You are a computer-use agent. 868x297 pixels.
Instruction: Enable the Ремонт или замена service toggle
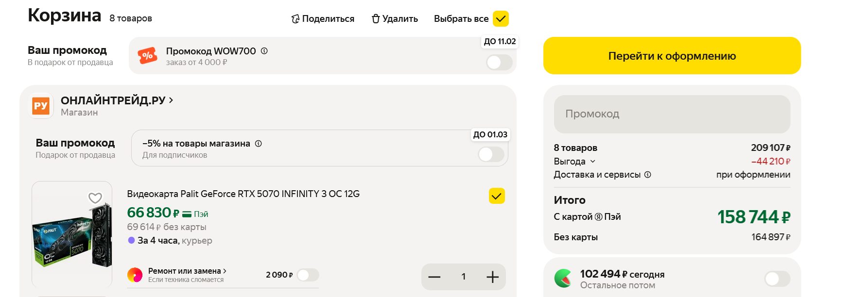point(308,275)
